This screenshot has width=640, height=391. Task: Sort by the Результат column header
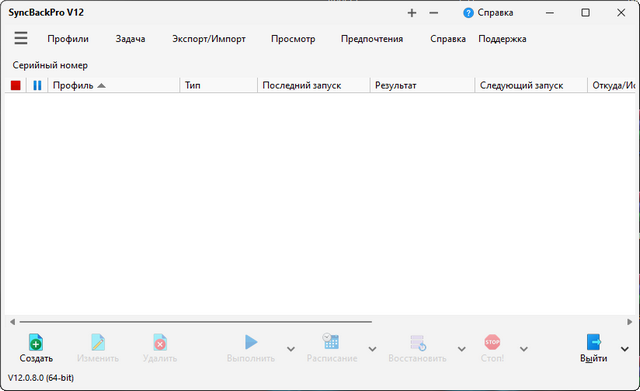pos(422,85)
